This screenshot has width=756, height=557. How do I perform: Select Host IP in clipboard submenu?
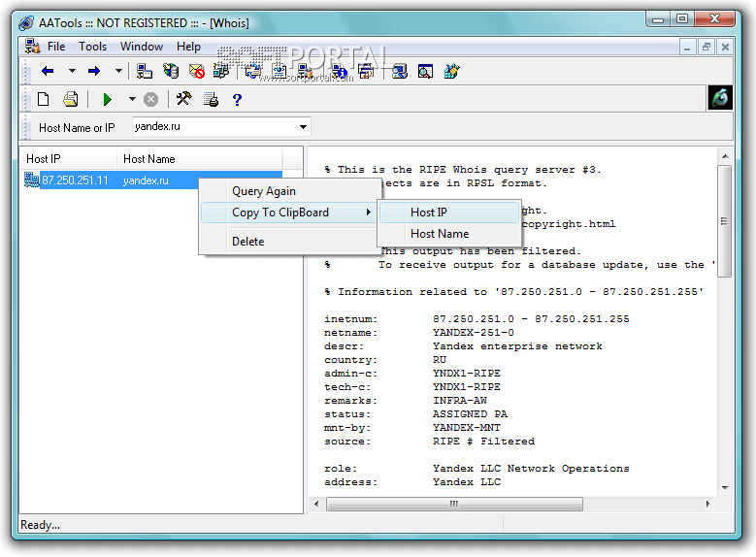(x=449, y=213)
